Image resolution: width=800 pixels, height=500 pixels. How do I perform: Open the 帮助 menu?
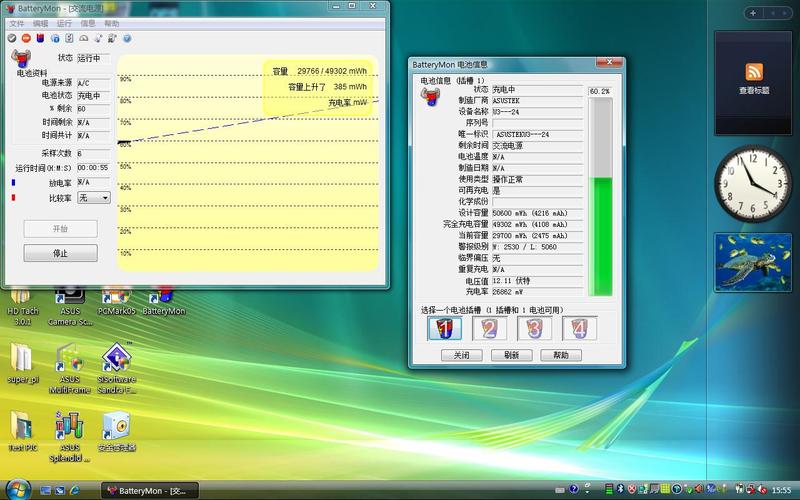click(x=112, y=23)
